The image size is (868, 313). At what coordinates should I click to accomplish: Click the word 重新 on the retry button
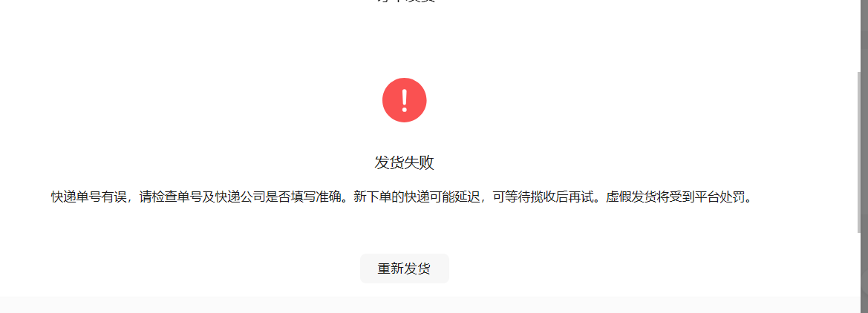[391, 268]
